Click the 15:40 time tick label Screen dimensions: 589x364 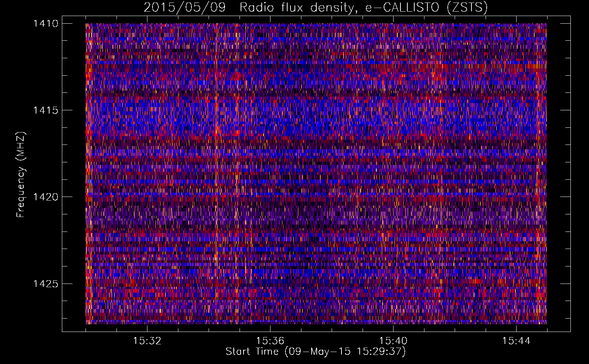pyautogui.click(x=393, y=341)
